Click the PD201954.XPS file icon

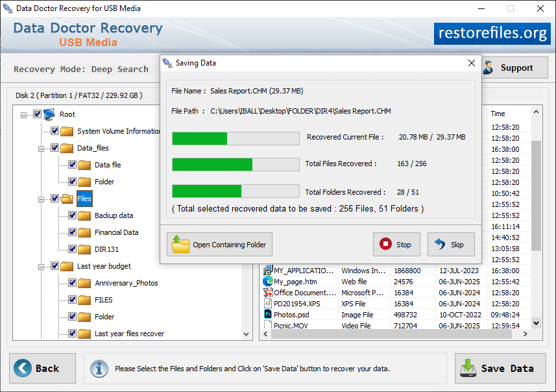click(268, 303)
